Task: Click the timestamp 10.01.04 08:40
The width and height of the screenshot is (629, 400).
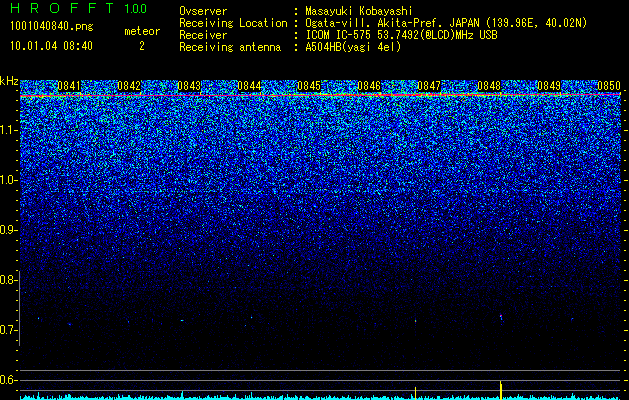Action: click(51, 46)
